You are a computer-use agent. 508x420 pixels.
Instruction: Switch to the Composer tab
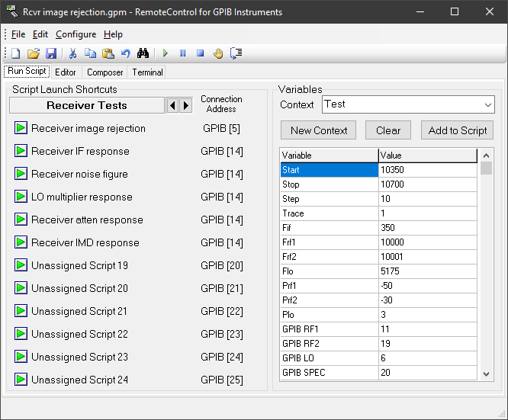point(104,72)
